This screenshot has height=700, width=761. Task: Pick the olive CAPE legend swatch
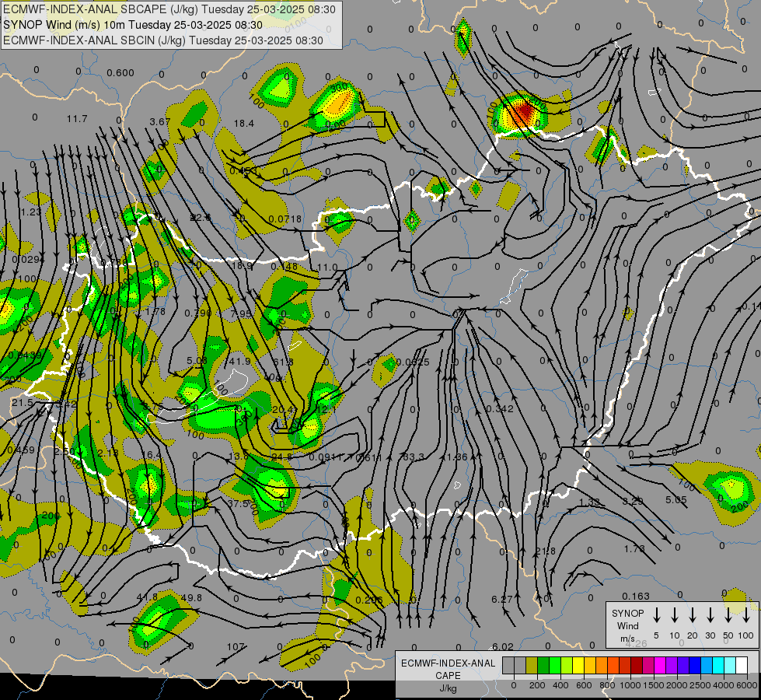tap(532, 665)
